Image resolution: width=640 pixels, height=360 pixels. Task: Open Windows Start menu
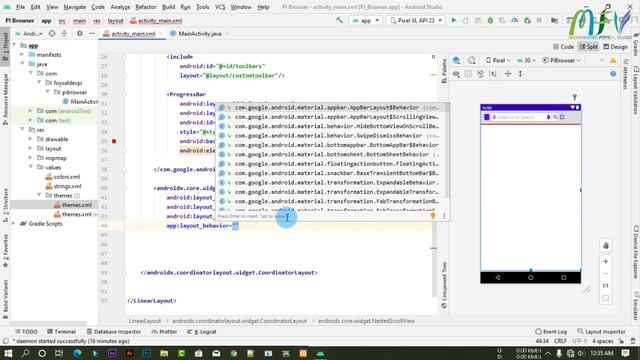coord(8,353)
